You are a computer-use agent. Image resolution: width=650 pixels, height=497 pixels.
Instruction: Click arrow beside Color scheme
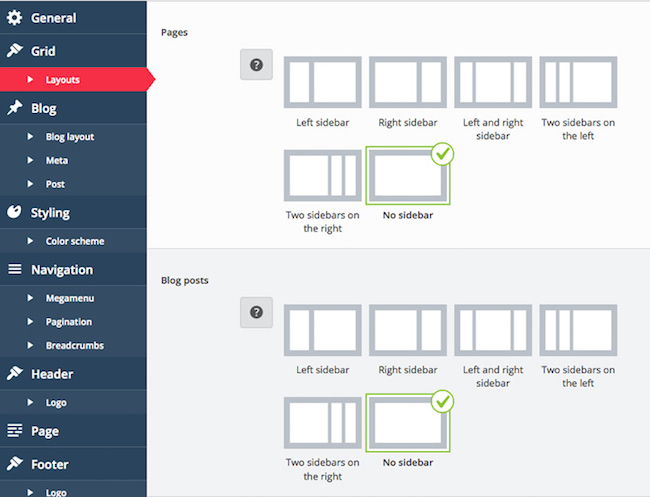30,241
